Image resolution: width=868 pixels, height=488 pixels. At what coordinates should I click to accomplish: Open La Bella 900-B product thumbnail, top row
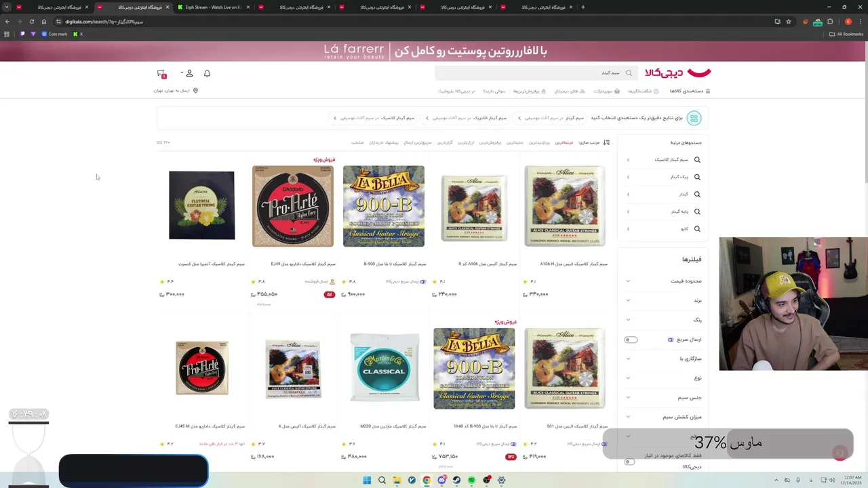click(x=384, y=206)
